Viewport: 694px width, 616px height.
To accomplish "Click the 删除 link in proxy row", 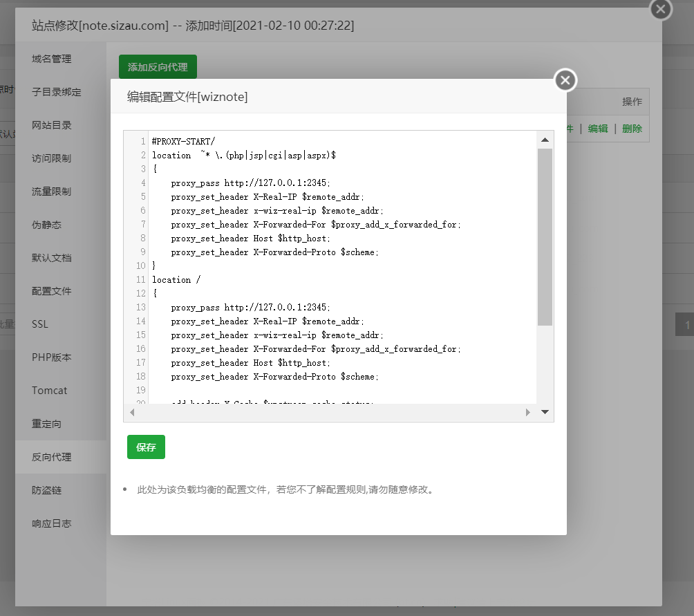I will [632, 128].
